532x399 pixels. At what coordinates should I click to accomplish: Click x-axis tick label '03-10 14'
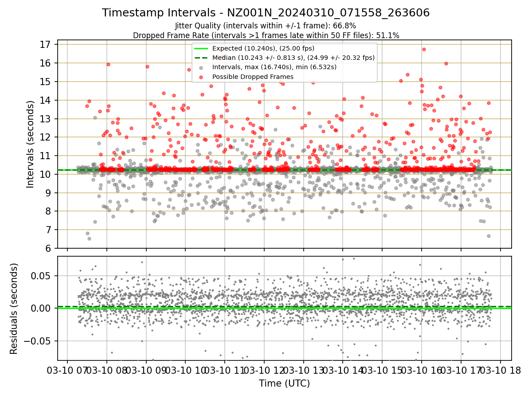[343, 371]
